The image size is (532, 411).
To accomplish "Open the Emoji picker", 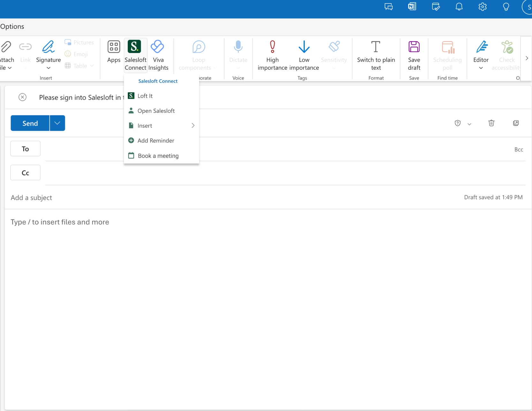I will [x=76, y=54].
